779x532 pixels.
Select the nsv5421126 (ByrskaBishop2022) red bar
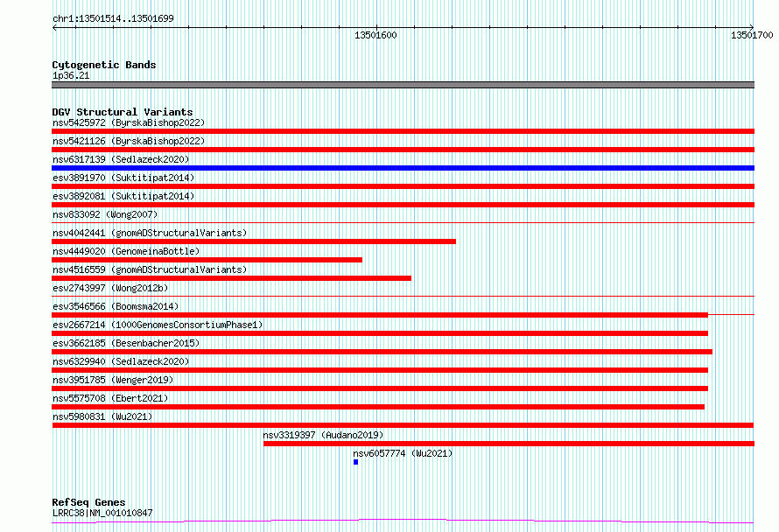[403, 150]
